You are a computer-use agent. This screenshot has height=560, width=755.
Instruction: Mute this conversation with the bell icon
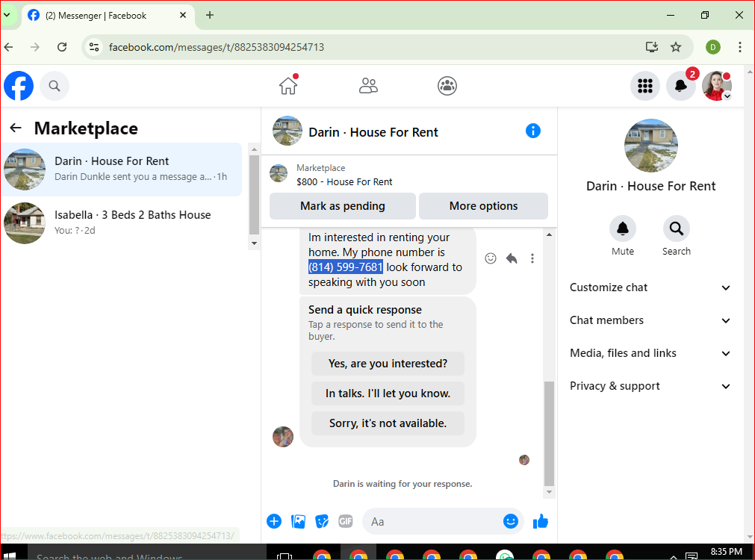(x=623, y=228)
